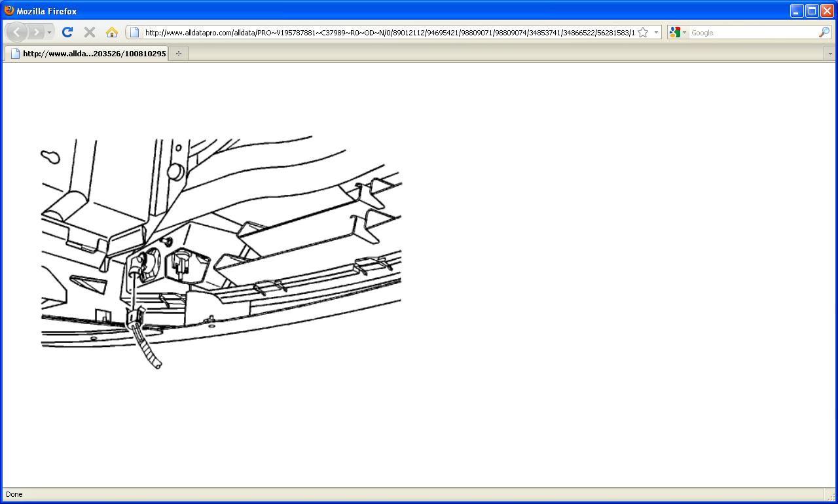Click the page identity icon in address bar
838x504 pixels.
134,32
